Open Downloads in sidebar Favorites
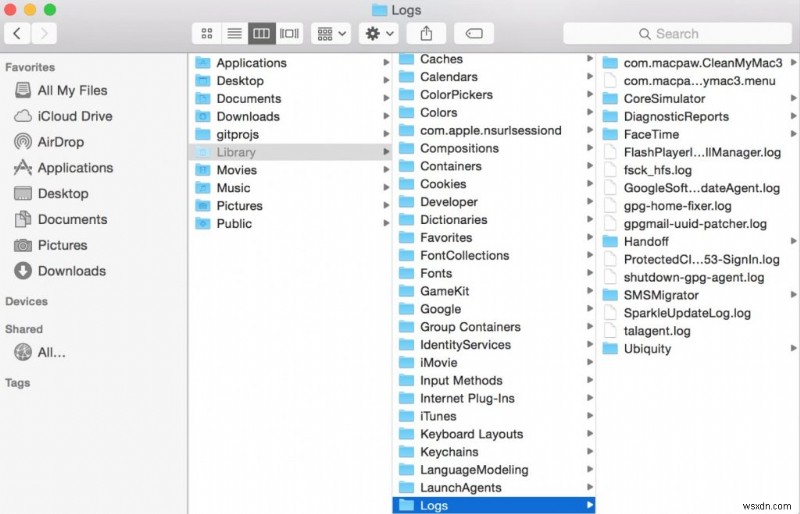The image size is (800, 514). tap(60, 271)
